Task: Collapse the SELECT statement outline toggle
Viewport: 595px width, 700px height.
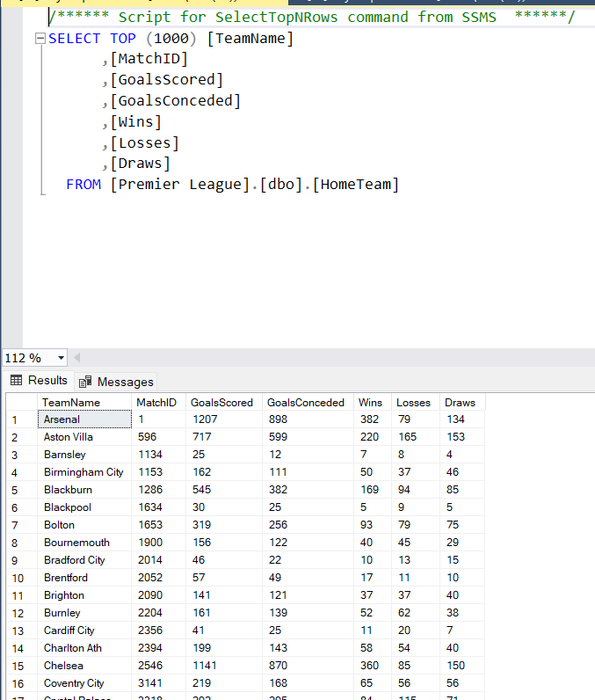Action: point(40,39)
